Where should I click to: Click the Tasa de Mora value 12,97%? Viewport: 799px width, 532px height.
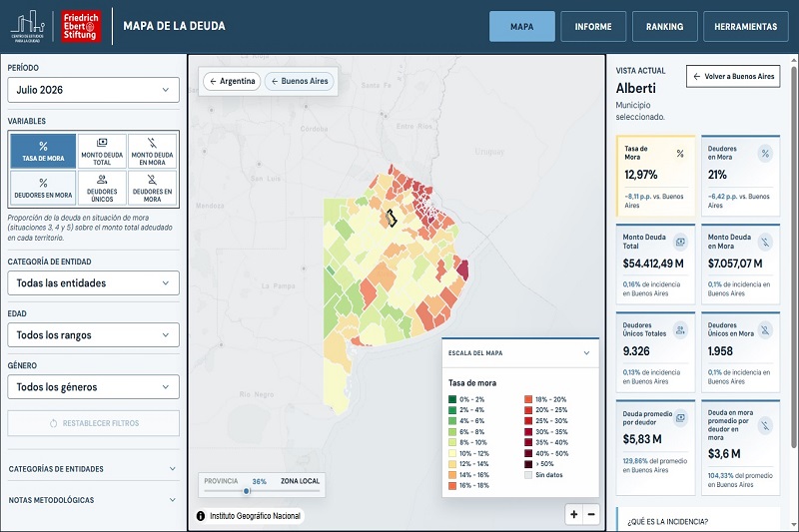pos(640,175)
